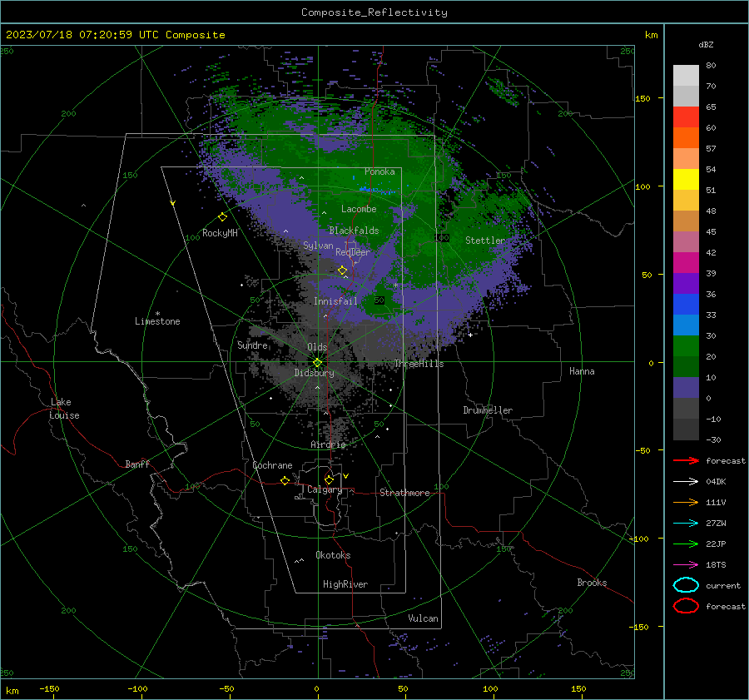Select the red 60-65 dBZ swatch

(x=686, y=117)
